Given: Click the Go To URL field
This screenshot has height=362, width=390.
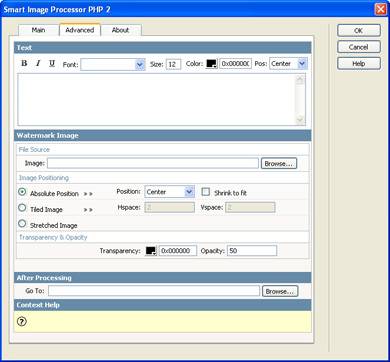Looking at the screenshot, I should pos(154,291).
